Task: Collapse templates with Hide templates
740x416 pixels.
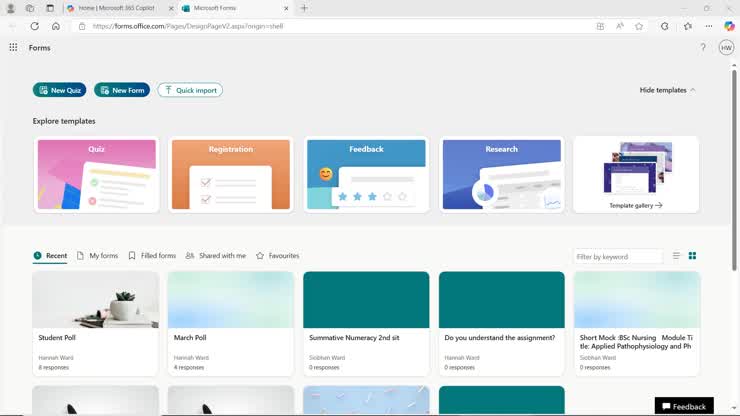Action: click(667, 90)
